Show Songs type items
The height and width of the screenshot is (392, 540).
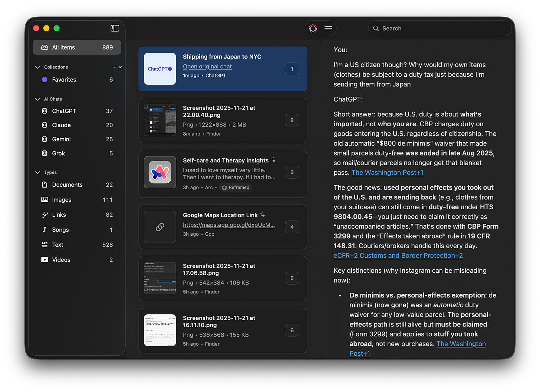click(77, 230)
